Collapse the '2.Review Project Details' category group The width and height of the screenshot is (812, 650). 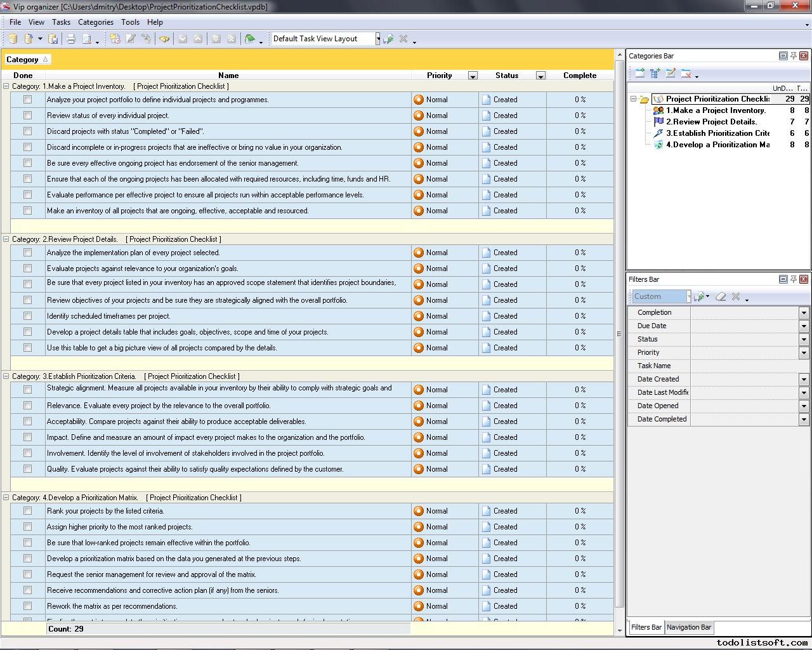pyautogui.click(x=6, y=239)
